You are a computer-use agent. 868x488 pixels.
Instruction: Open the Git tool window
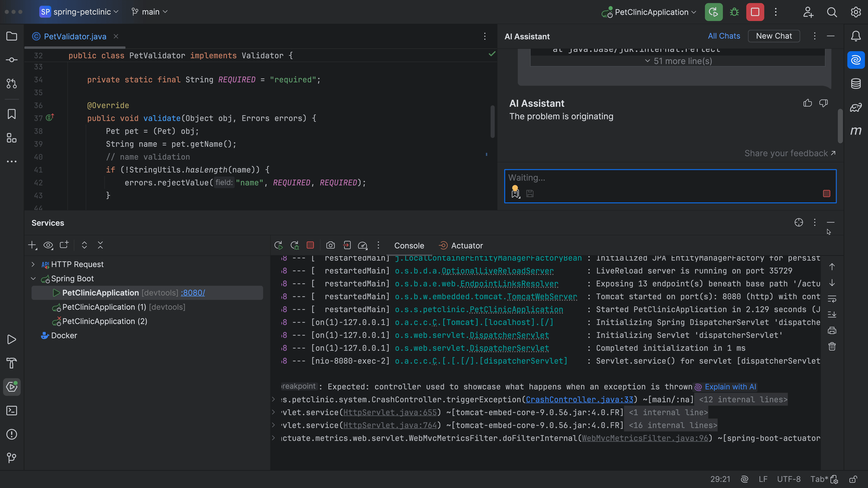pos(12,458)
